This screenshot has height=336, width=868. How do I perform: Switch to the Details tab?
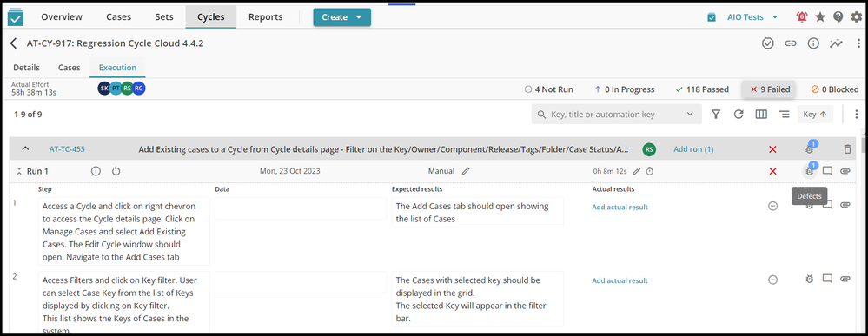click(27, 68)
